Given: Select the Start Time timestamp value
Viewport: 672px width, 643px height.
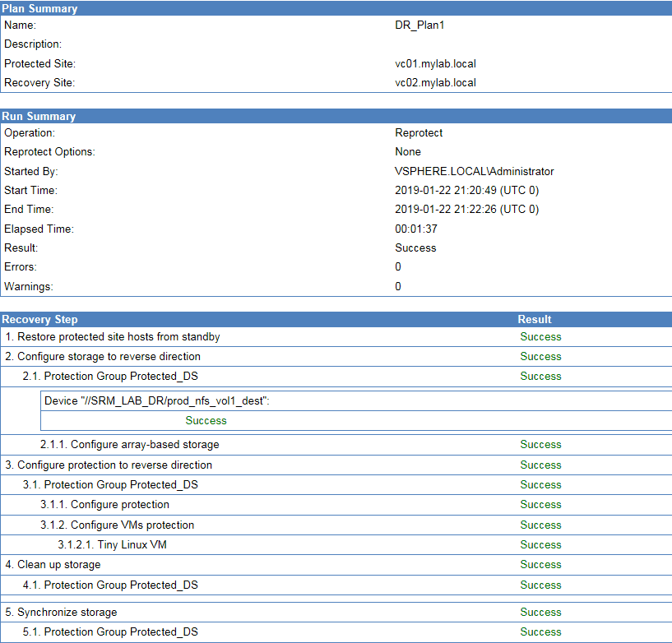Looking at the screenshot, I should (466, 191).
